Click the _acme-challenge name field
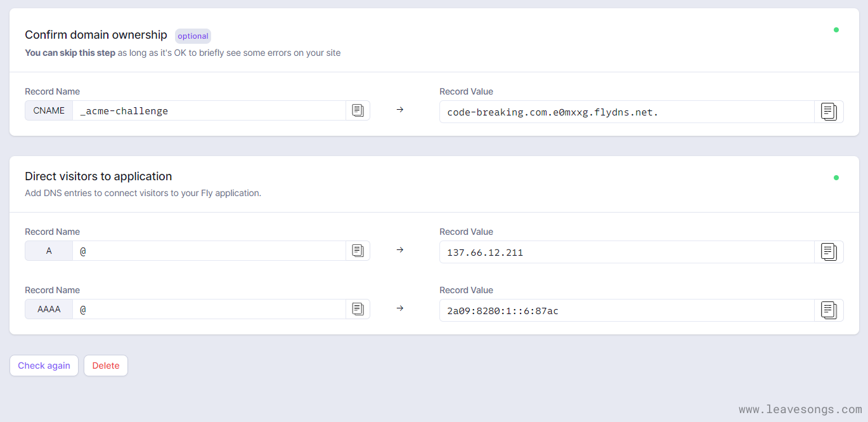Viewport: 868px width, 422px height. tap(209, 110)
